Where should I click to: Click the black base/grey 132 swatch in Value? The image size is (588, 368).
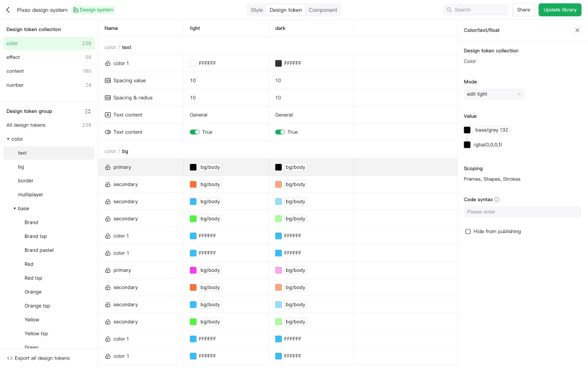coord(467,130)
